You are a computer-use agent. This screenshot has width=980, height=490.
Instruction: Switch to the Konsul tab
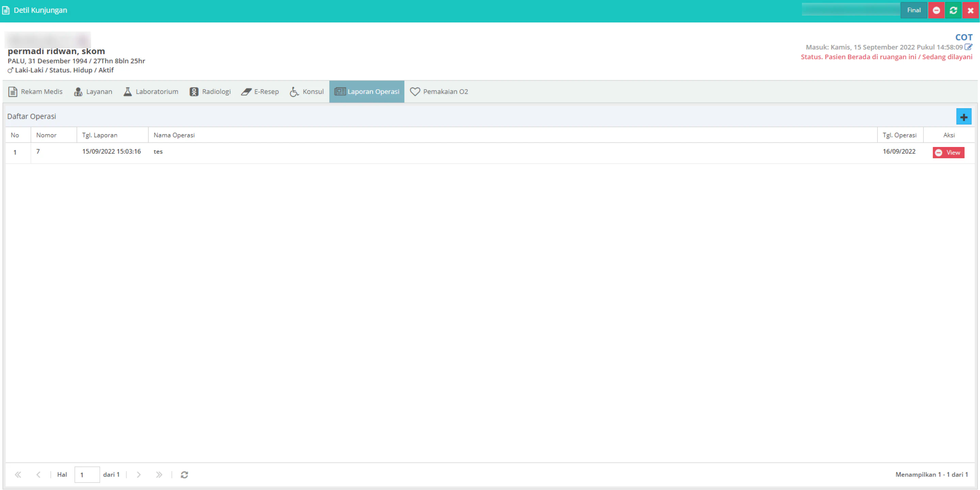click(307, 92)
